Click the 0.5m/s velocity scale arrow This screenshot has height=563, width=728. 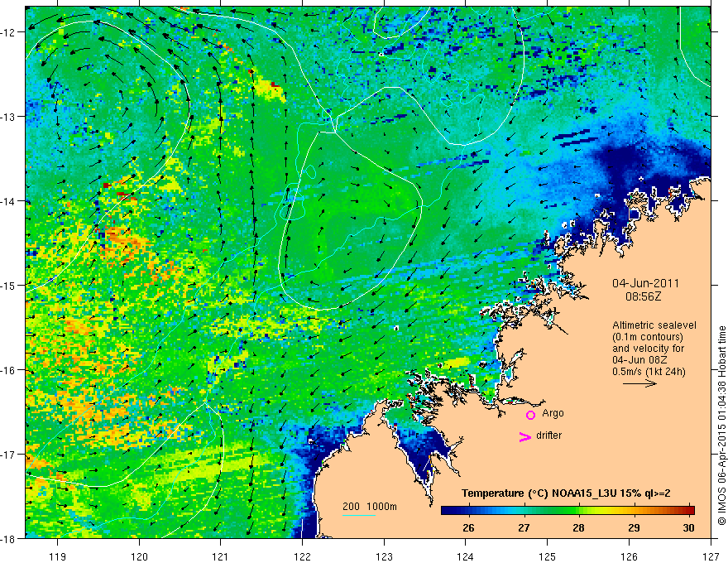click(x=639, y=383)
